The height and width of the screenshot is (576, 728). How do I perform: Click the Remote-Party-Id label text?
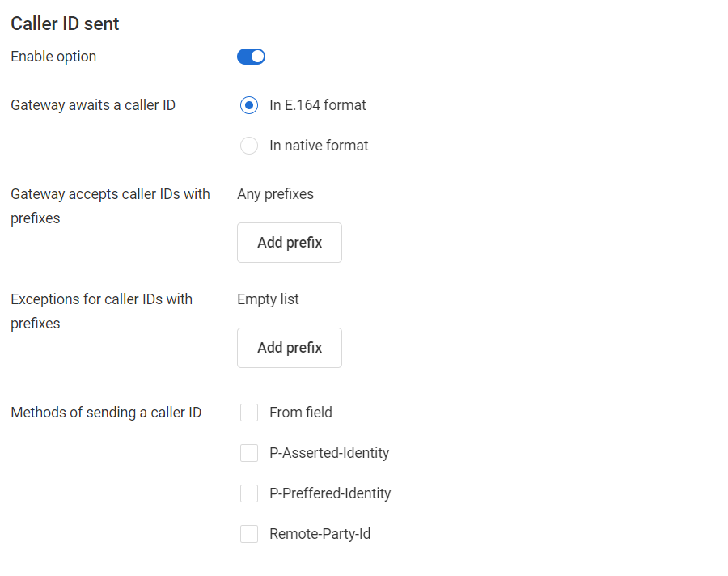(x=320, y=534)
